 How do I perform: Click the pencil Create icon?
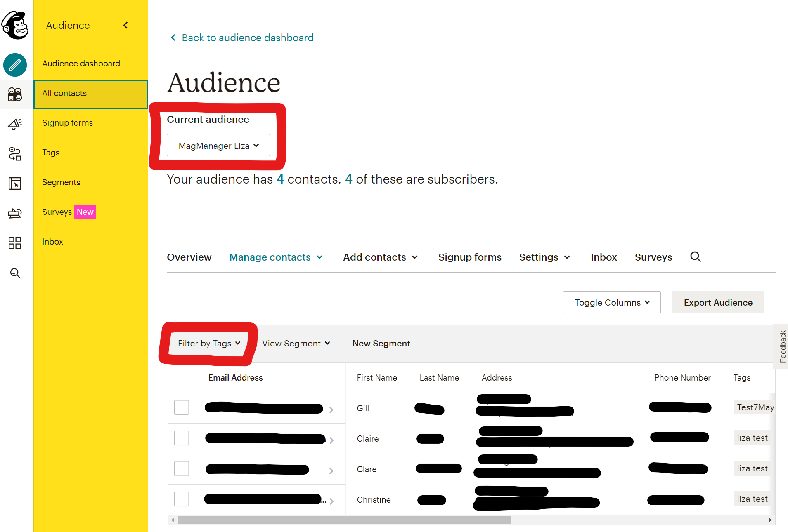(15, 65)
